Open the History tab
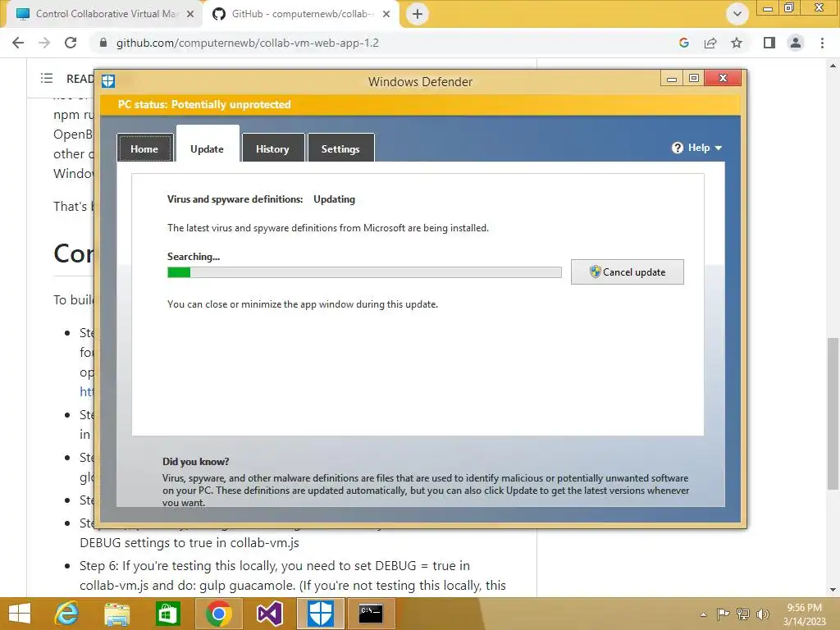 click(x=272, y=148)
